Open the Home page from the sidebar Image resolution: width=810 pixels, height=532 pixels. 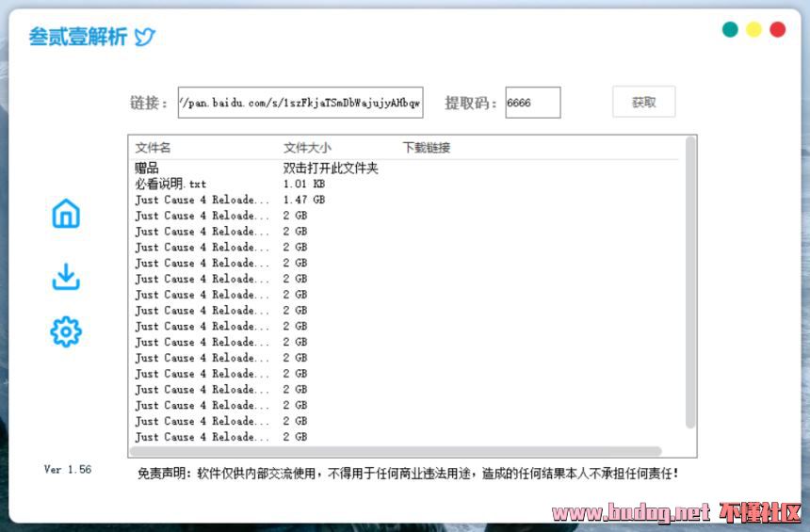tap(66, 214)
